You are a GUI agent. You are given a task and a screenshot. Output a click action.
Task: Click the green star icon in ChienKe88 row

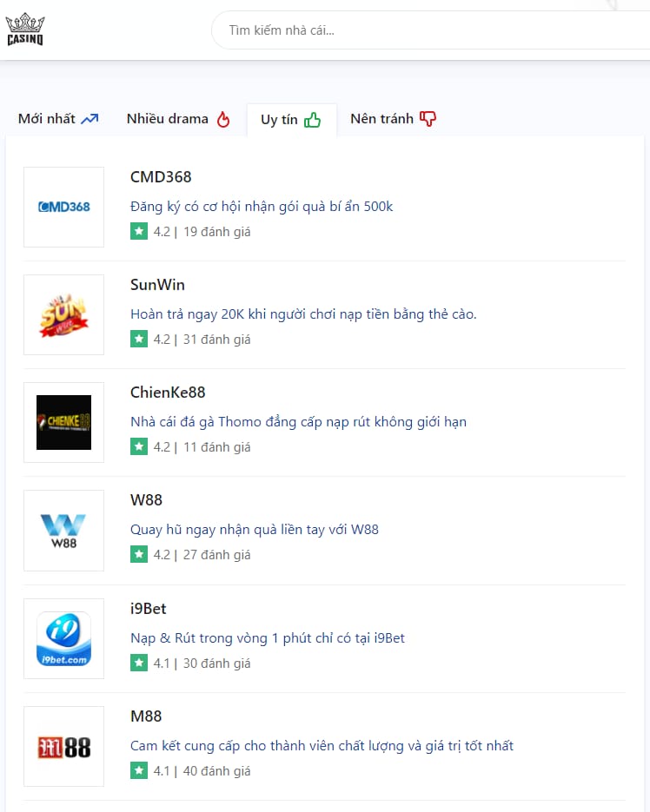tap(139, 447)
